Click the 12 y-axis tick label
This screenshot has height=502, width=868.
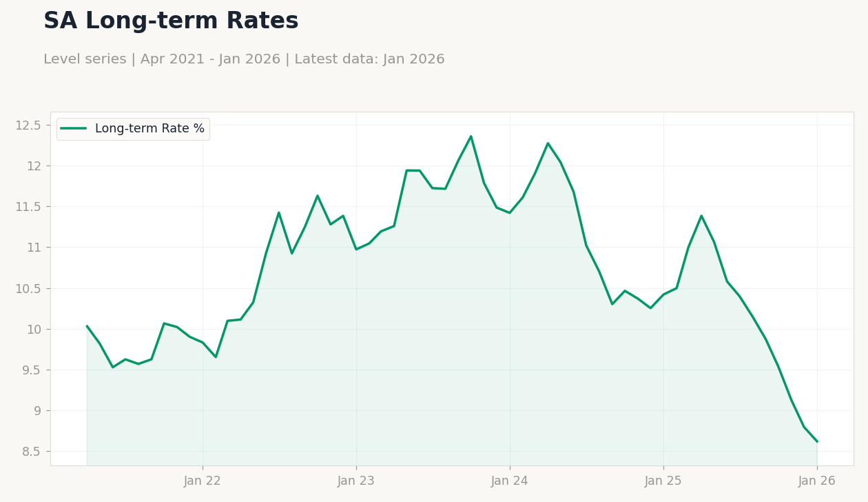[34, 166]
